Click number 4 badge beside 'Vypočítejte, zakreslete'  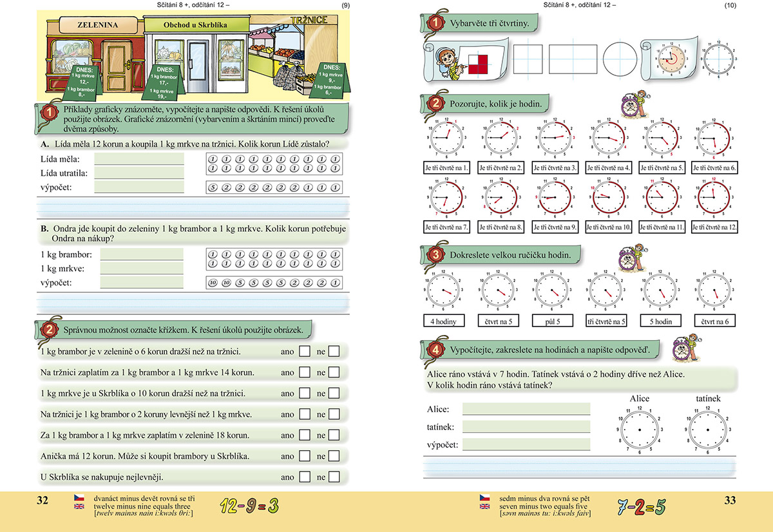click(435, 350)
